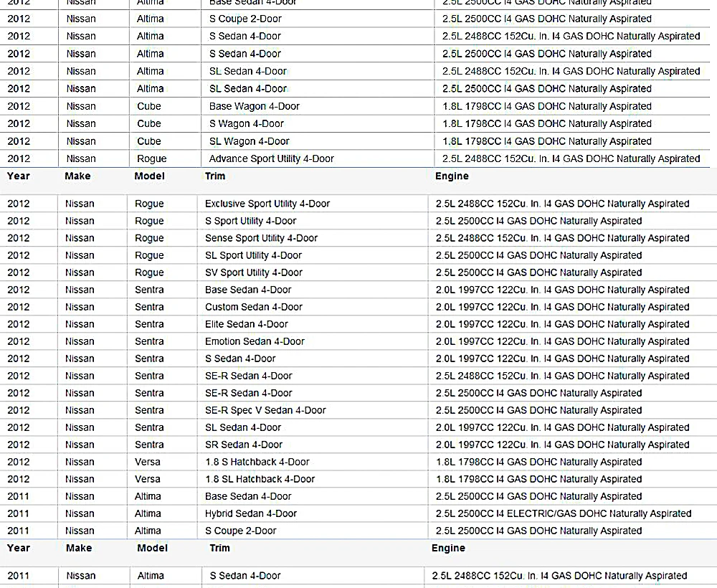This screenshot has height=588, width=717.
Task: Select the Elite Sedan 4-Door cell
Action: tap(313, 324)
